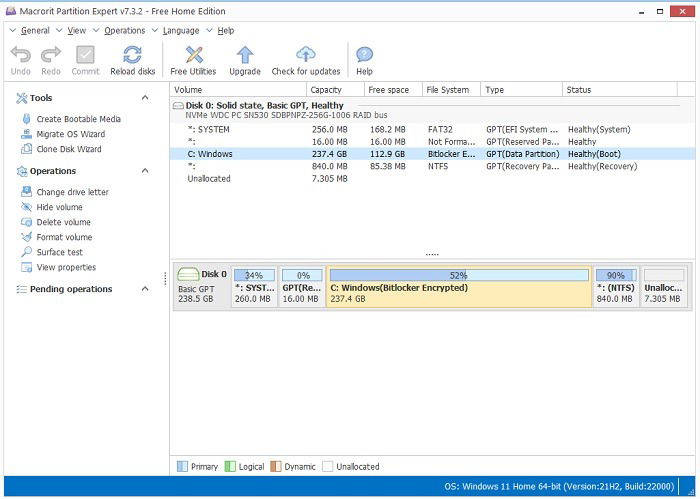
Task: Click the View properties icon
Action: [x=26, y=267]
